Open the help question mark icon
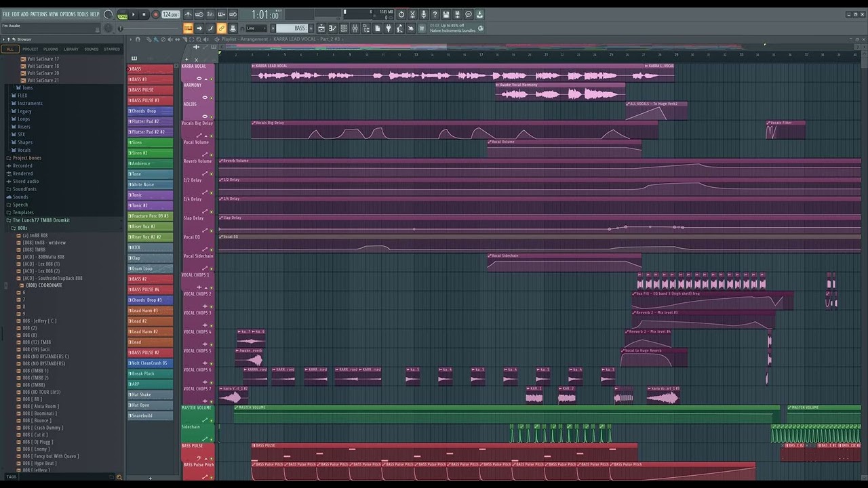The height and width of the screenshot is (488, 868). [435, 14]
